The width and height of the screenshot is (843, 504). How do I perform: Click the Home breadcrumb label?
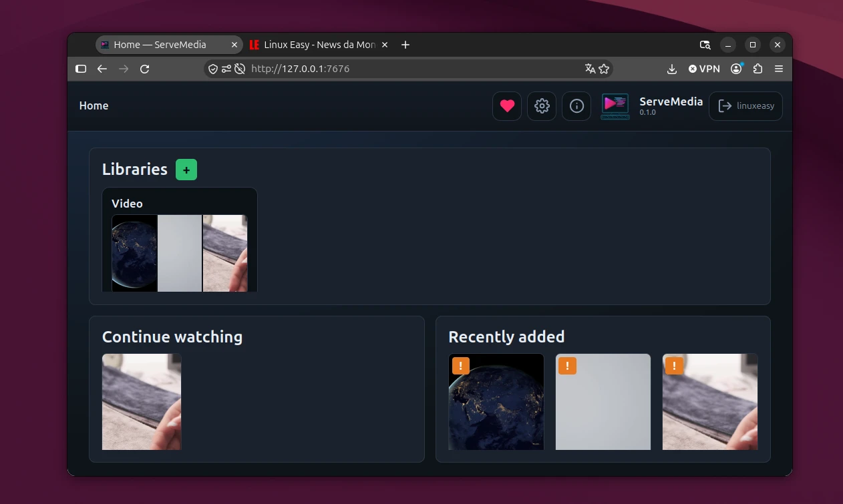pyautogui.click(x=94, y=105)
